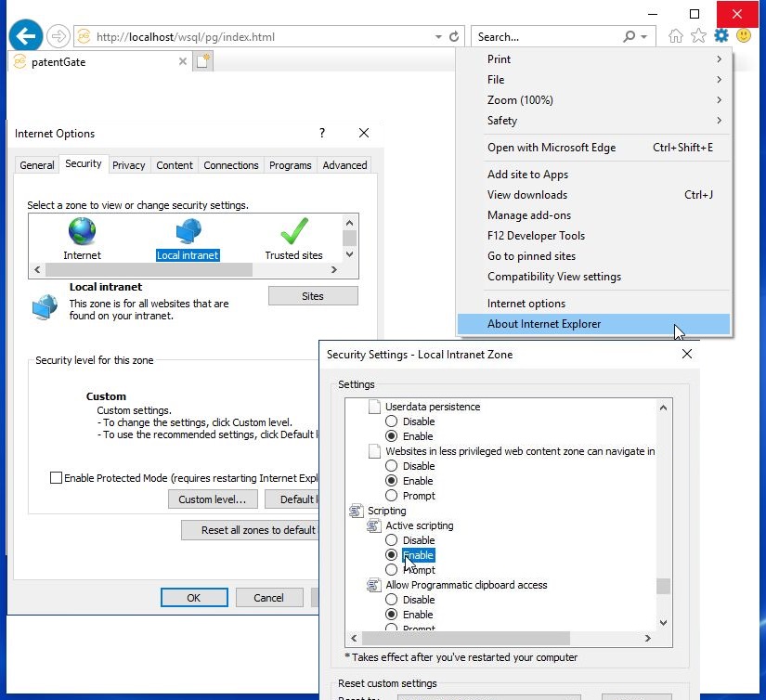The height and width of the screenshot is (700, 766).
Task: Switch to the Programs tab
Action: (x=291, y=165)
